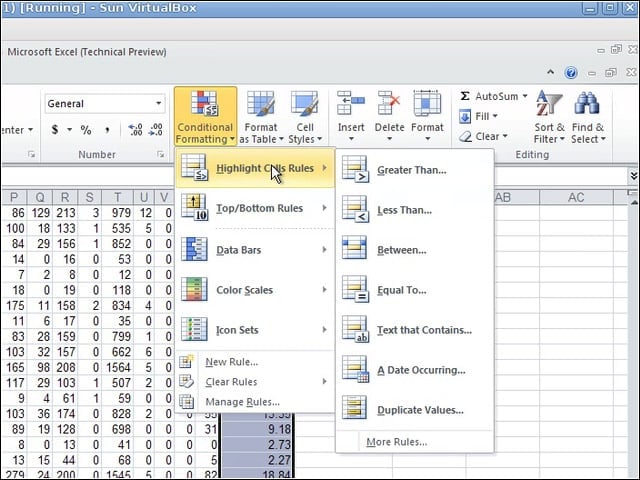
Task: Open Merge & Center dropdown arrow
Action: click(30, 130)
